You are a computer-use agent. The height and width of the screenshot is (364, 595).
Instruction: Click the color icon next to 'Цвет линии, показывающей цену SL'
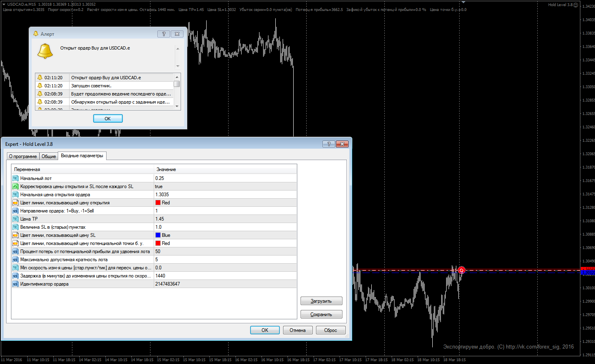point(15,235)
